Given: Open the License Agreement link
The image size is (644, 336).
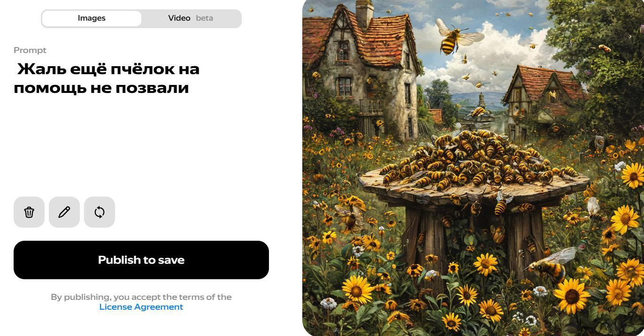Looking at the screenshot, I should coord(141,307).
